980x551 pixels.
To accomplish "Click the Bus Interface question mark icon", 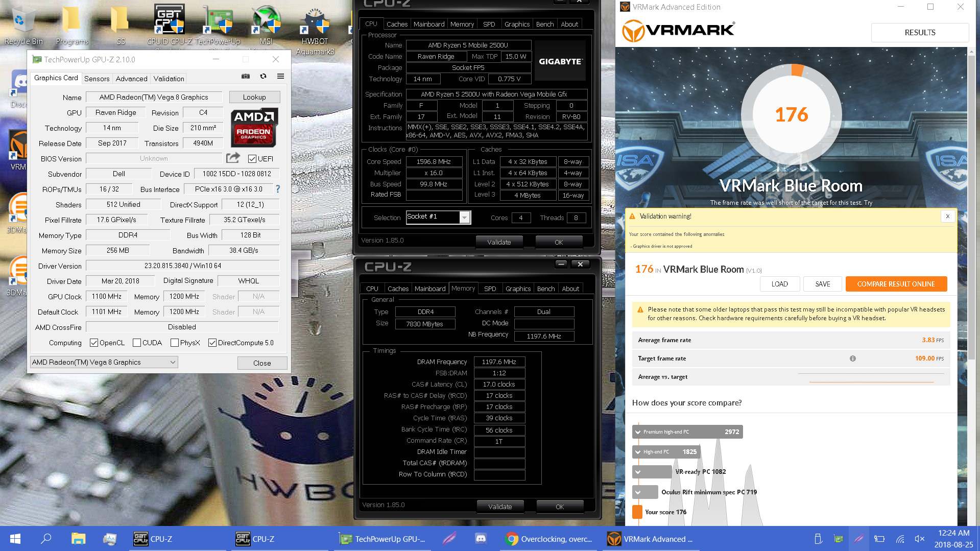I will point(278,189).
